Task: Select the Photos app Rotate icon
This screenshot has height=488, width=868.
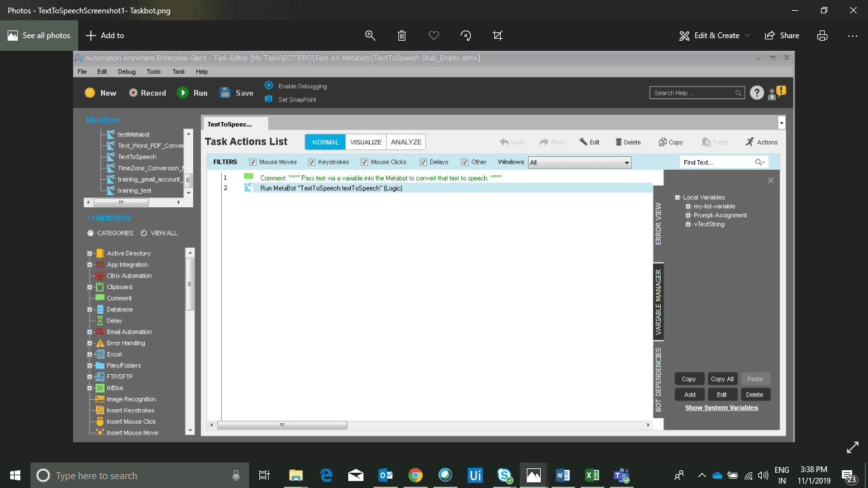Action: coord(466,36)
